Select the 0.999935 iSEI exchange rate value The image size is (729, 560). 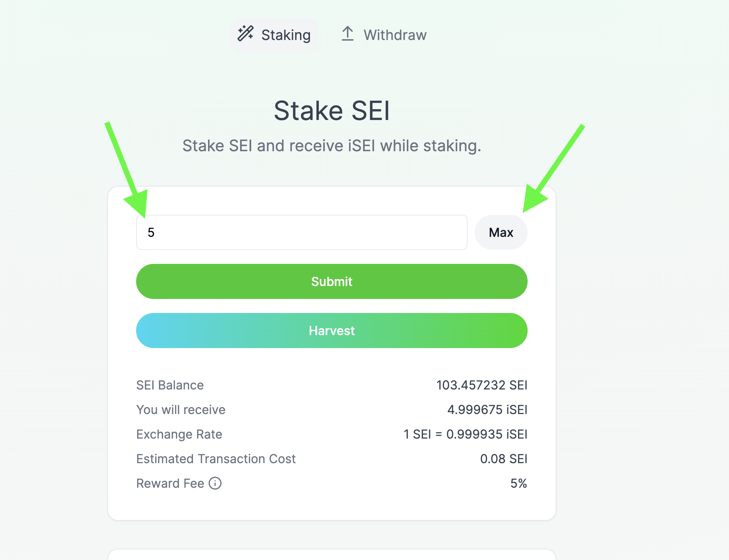pyautogui.click(x=486, y=434)
